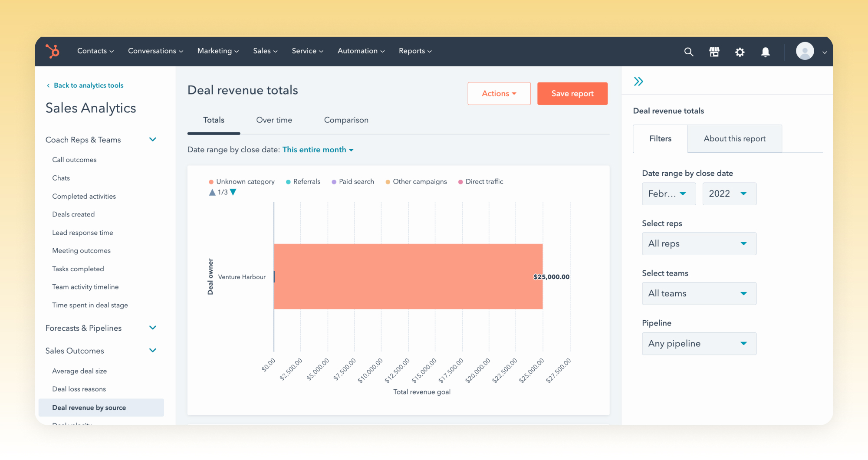Open the search magnifier icon
The image size is (868, 460).
point(689,52)
